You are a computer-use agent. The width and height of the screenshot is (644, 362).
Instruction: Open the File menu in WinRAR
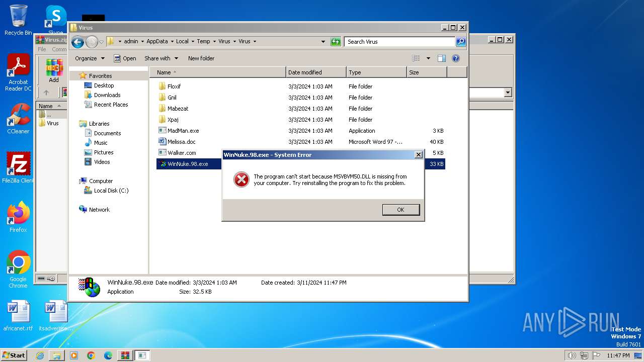pos(42,49)
